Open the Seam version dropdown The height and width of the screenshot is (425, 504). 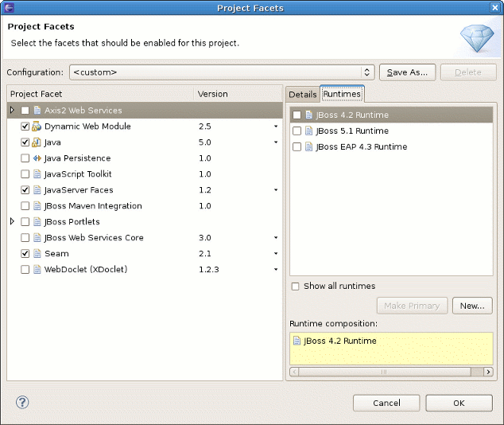coord(276,254)
